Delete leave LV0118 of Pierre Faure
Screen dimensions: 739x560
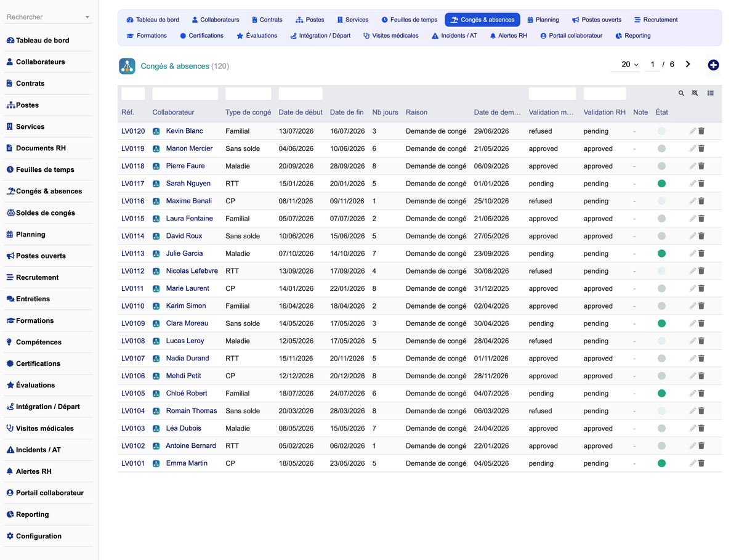pos(701,166)
